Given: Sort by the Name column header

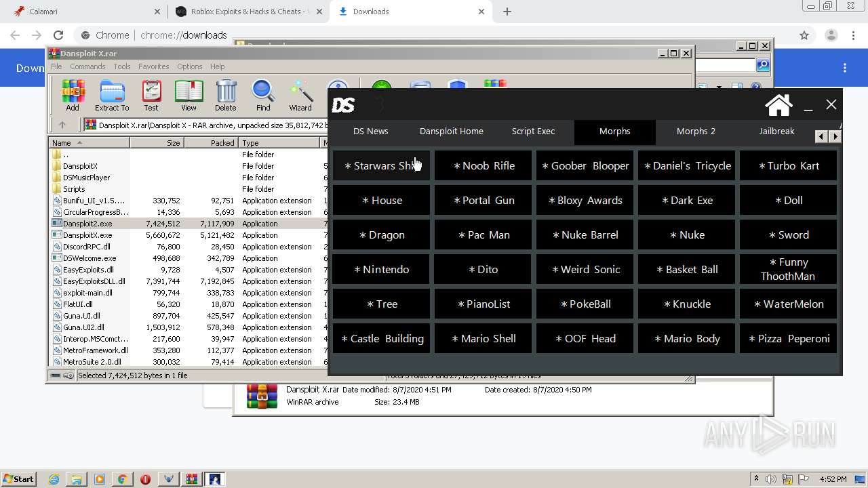Looking at the screenshot, I should tap(89, 143).
